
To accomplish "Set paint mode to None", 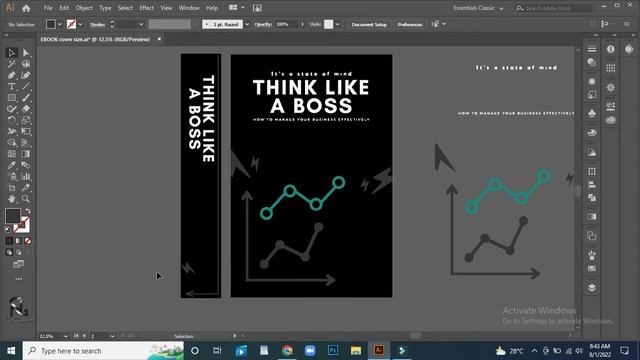I will [x=27, y=241].
